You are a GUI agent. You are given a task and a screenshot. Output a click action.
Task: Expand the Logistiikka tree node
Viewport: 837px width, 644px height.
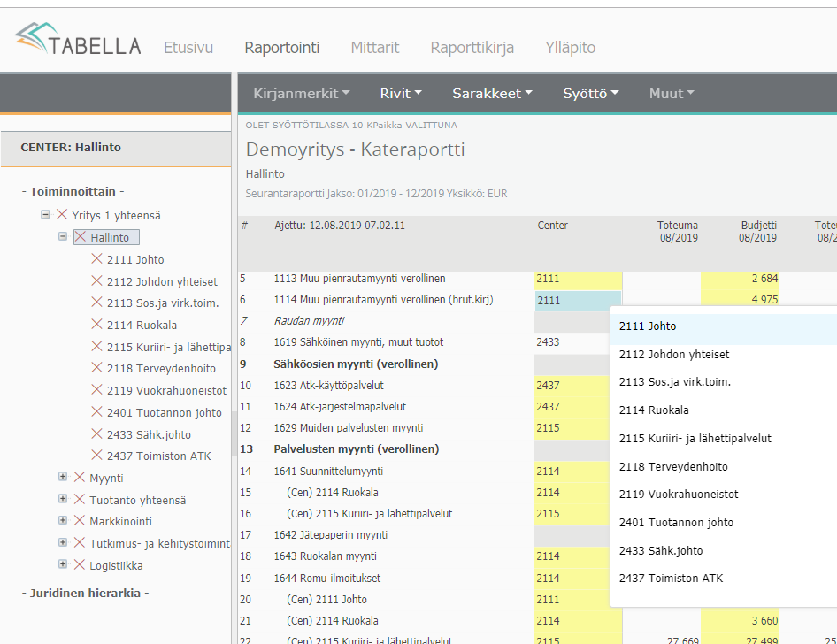click(x=63, y=564)
